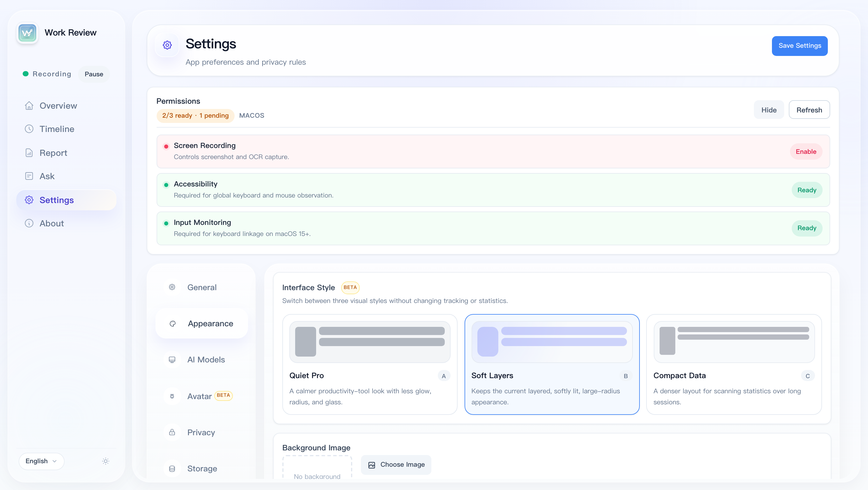
Task: Click the Background Image heading
Action: [x=316, y=448]
